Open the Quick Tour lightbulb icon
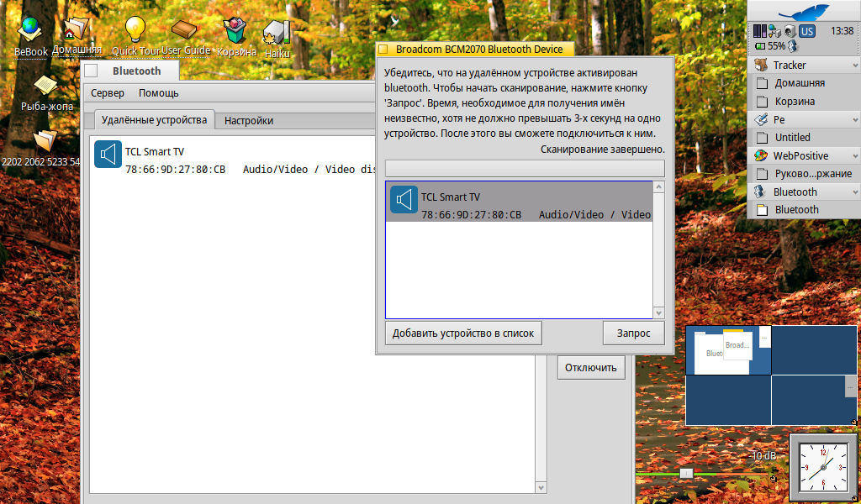 click(135, 31)
